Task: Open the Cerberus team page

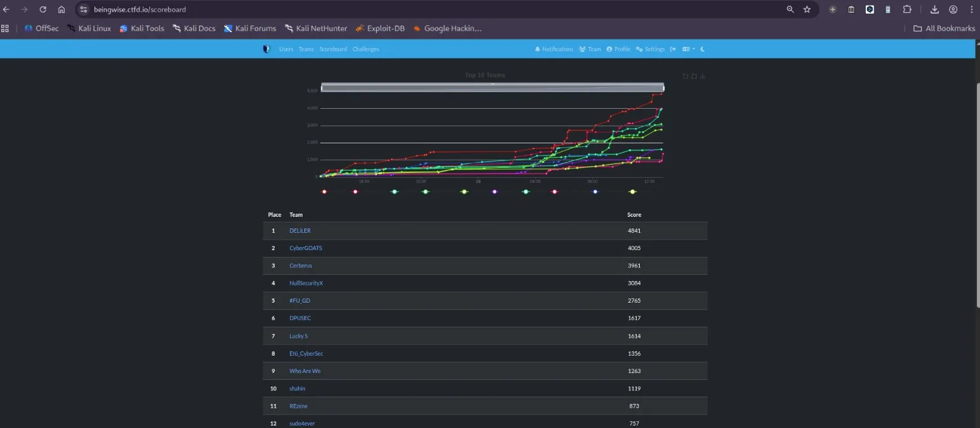Action: [301, 266]
